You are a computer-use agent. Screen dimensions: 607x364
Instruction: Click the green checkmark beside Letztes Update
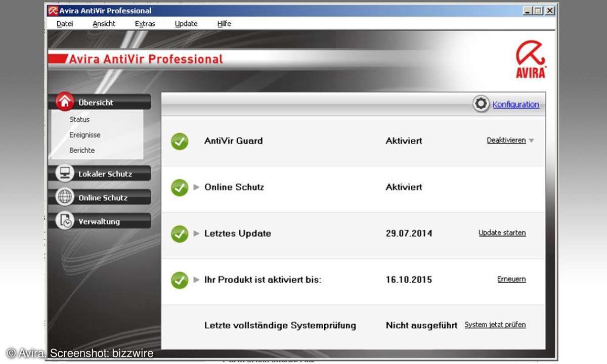[180, 234]
